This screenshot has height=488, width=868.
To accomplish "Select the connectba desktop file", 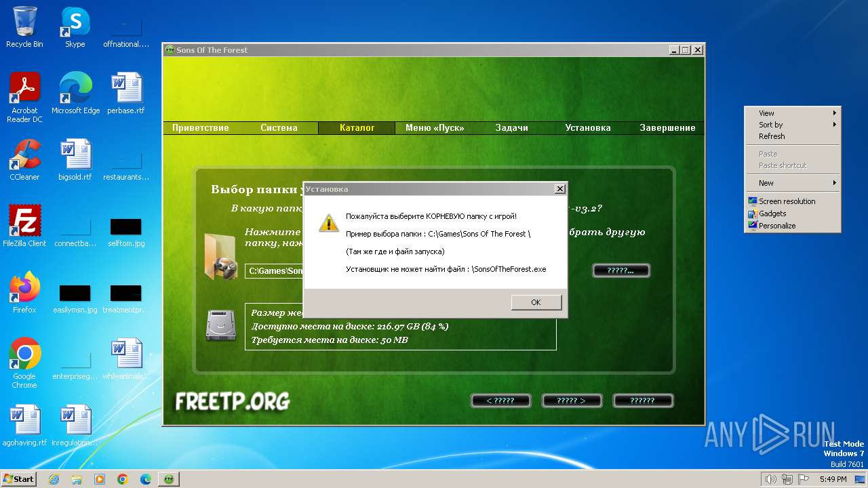I will click(x=75, y=230).
